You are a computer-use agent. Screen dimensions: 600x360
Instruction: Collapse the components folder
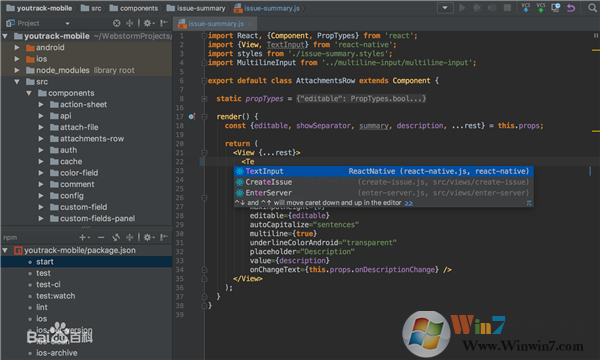[x=29, y=93]
